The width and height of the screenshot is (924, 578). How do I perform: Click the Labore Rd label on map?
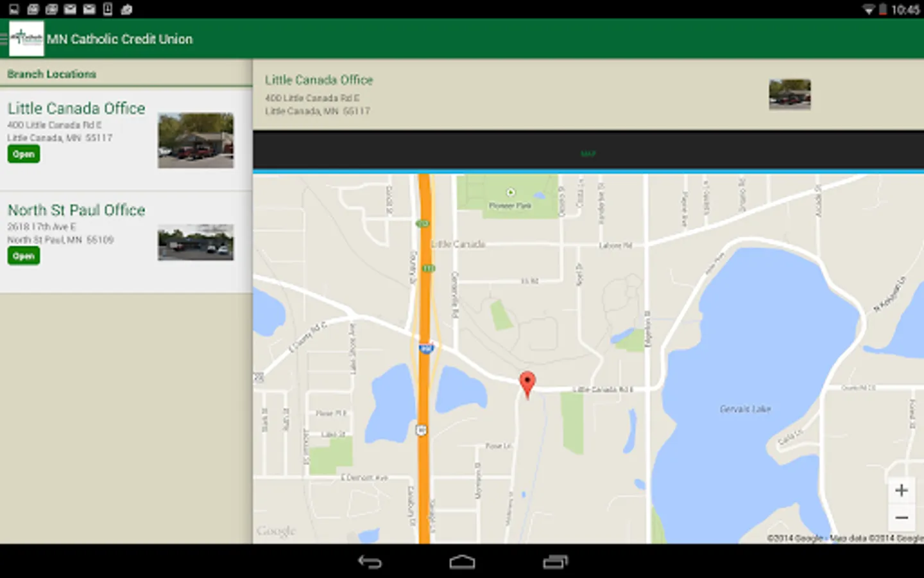(615, 245)
